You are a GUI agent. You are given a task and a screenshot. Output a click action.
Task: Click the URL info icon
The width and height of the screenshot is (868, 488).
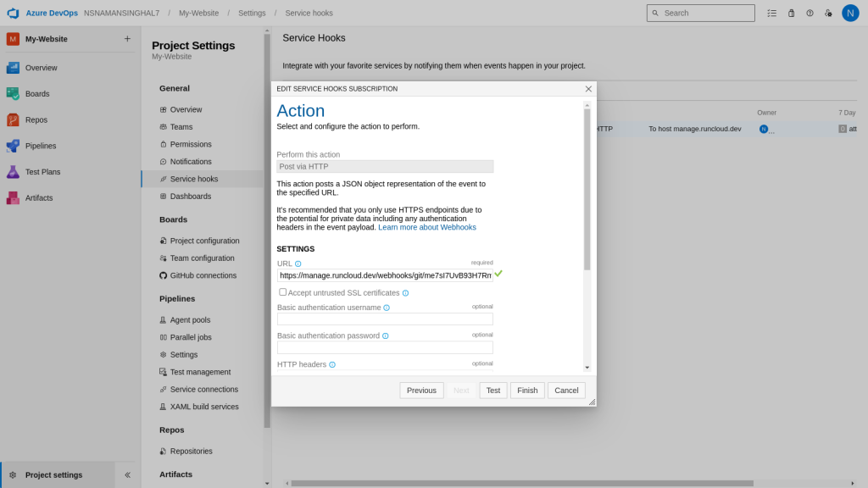298,264
